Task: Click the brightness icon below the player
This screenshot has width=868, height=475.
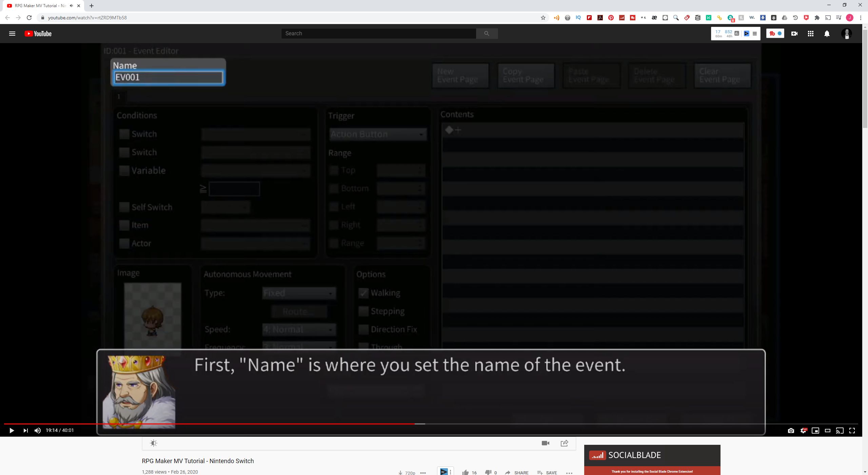Action: [x=154, y=443]
